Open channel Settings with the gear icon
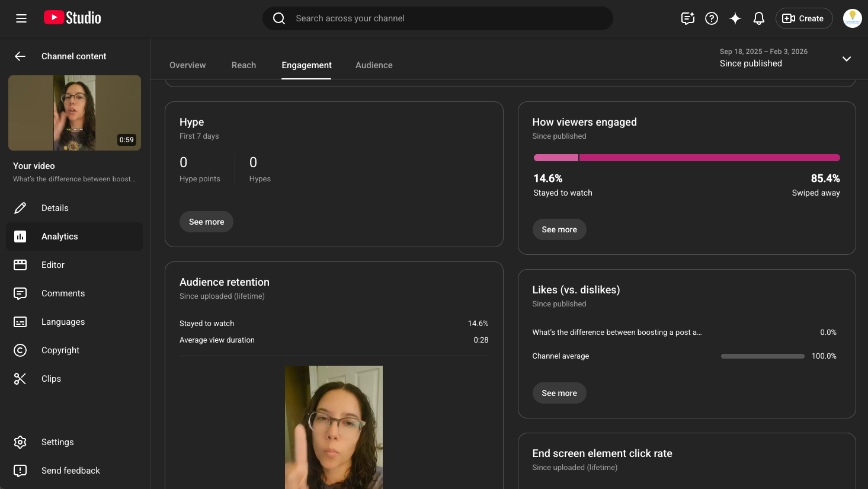The height and width of the screenshot is (489, 868). coord(20,442)
